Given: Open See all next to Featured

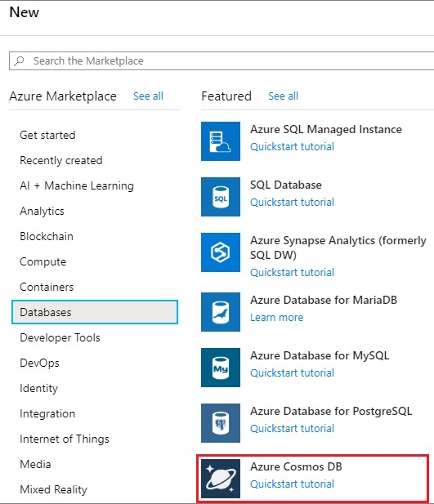Looking at the screenshot, I should tap(283, 96).
